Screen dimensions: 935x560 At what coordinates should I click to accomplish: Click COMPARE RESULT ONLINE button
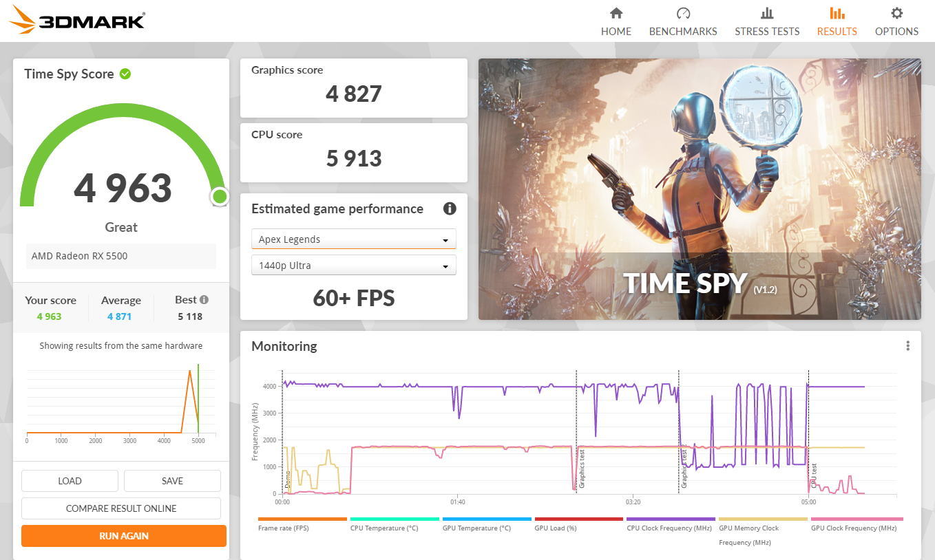[x=121, y=508]
